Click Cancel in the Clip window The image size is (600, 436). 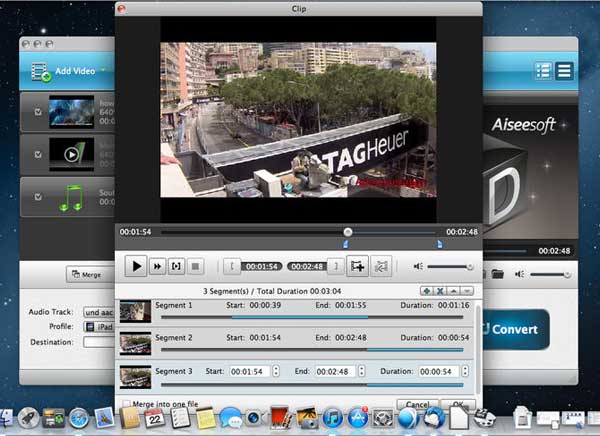(x=417, y=405)
